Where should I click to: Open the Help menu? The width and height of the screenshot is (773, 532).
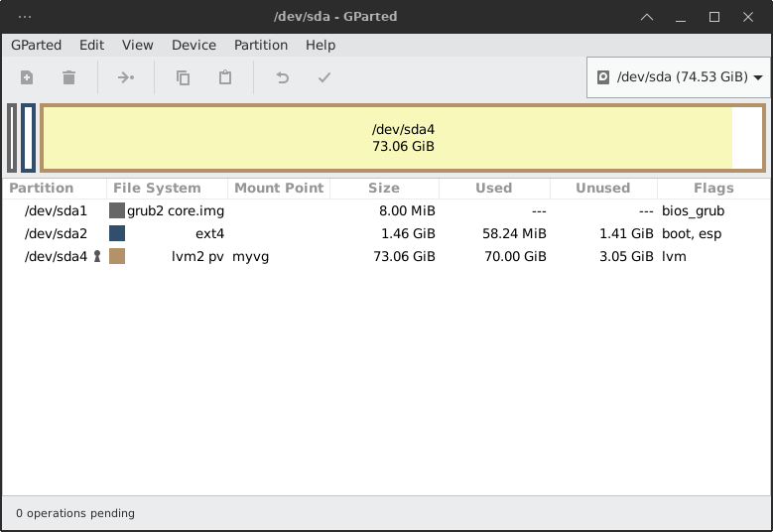[x=321, y=45]
